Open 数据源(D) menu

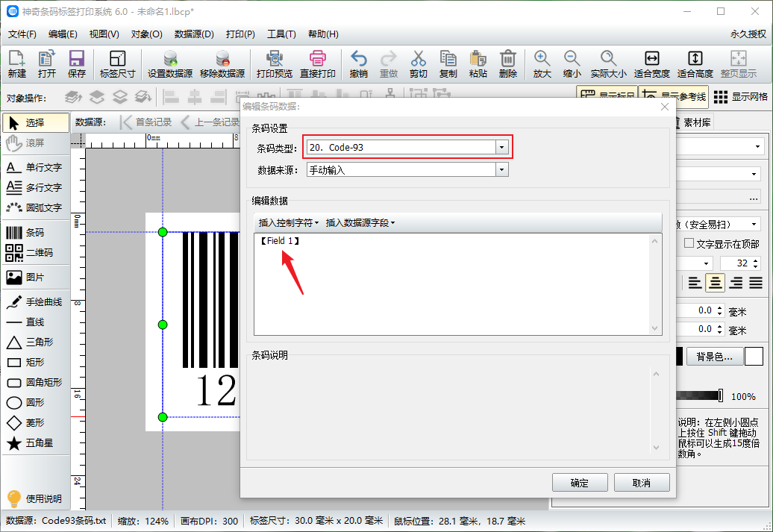tap(194, 34)
